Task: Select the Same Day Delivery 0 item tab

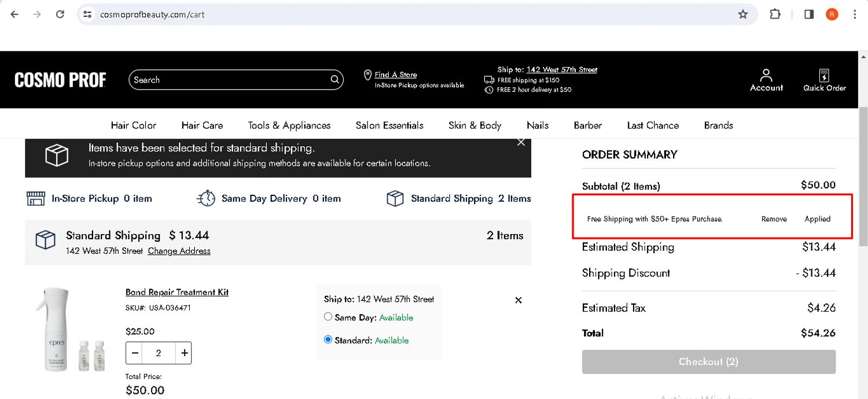Action: pyautogui.click(x=269, y=198)
